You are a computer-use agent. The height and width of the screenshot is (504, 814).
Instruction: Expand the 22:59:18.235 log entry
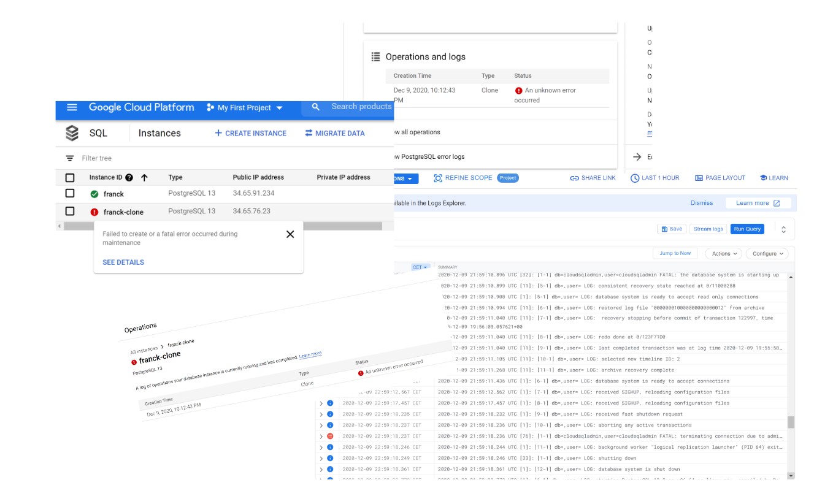tap(321, 414)
